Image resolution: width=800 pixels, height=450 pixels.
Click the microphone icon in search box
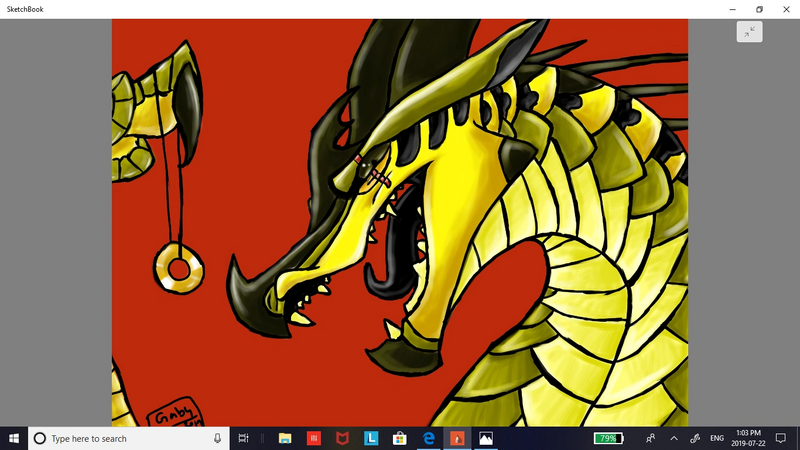coord(217,438)
